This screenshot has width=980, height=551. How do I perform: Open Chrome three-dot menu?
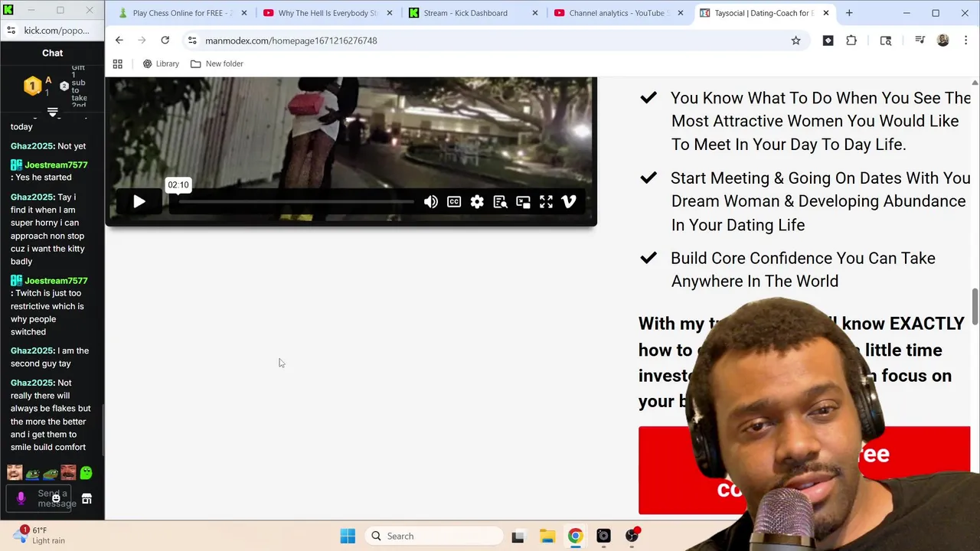click(x=965, y=41)
